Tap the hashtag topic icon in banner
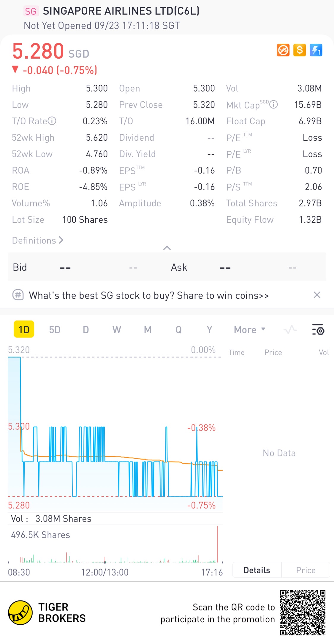This screenshot has width=334, height=644. 18,295
